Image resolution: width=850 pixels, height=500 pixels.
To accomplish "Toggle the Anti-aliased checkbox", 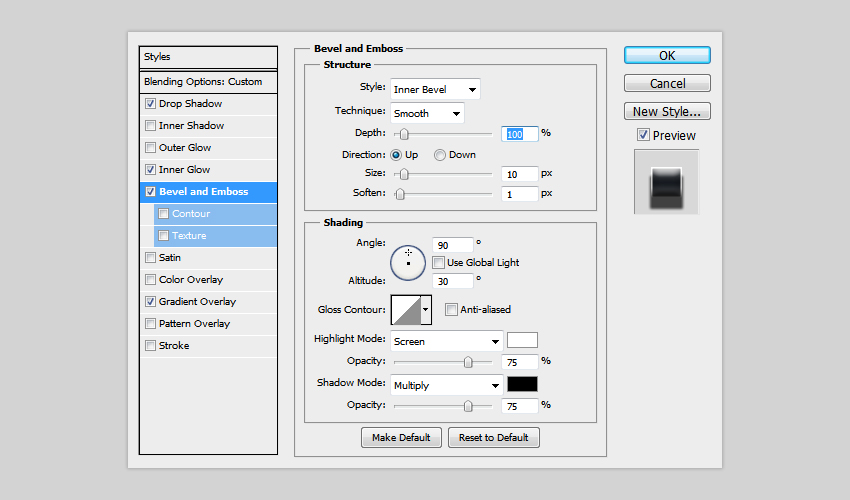I will coord(451,310).
